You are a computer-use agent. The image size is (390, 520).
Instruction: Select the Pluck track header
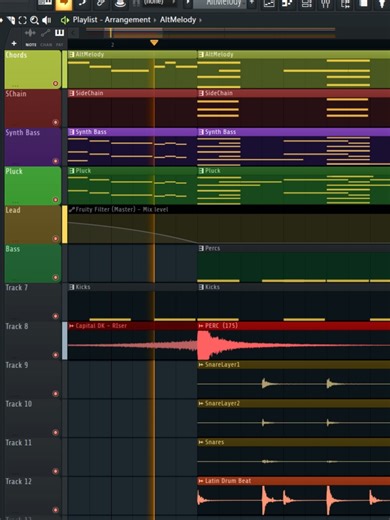point(33,186)
